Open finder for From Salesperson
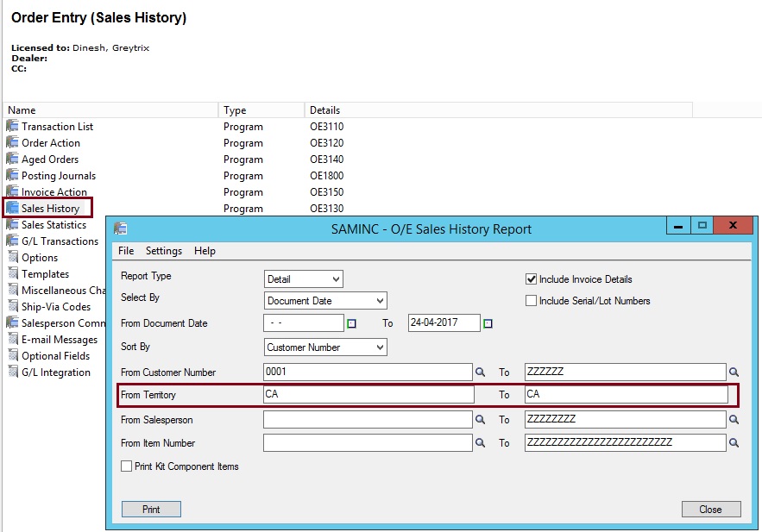Image resolution: width=762 pixels, height=532 pixels. tap(480, 419)
